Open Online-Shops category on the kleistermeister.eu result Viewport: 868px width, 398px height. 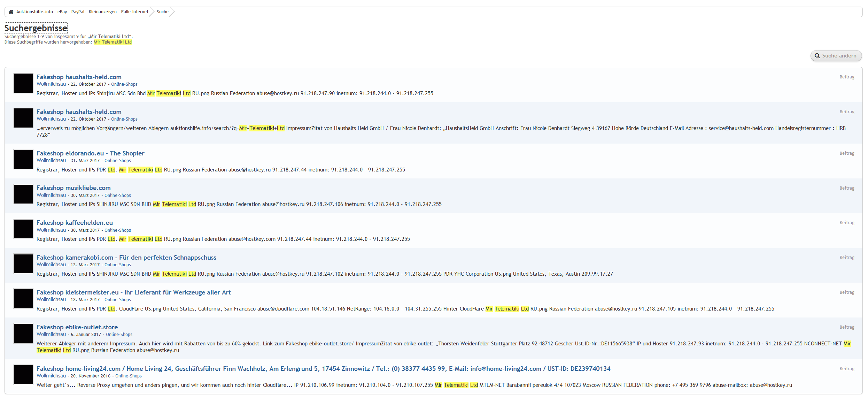coord(118,300)
